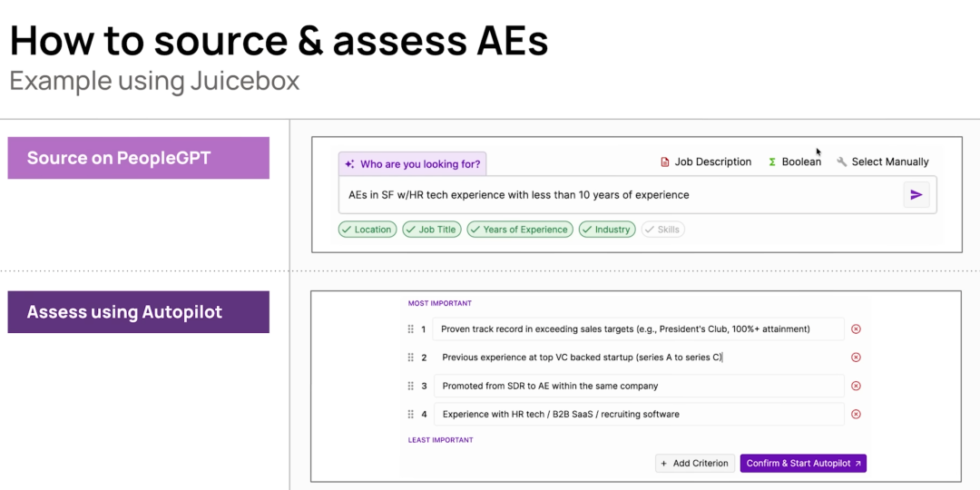Delete criterion 2 using the red X icon
Viewport: 980px width, 490px height.
click(856, 358)
